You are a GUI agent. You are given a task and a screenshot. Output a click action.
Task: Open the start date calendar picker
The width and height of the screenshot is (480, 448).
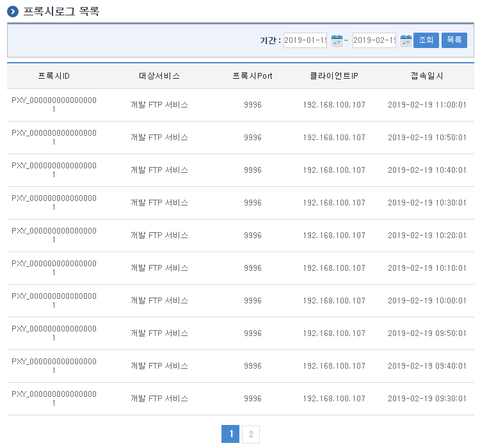pos(337,40)
